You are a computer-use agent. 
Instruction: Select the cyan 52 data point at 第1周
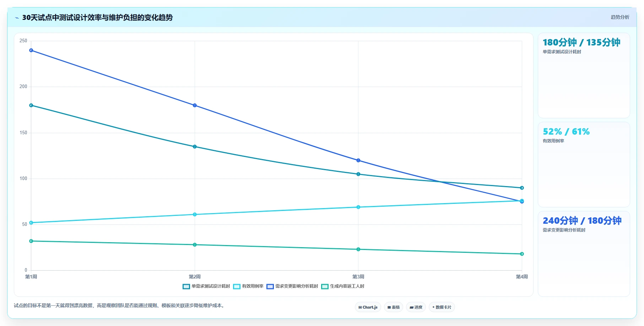(x=31, y=223)
